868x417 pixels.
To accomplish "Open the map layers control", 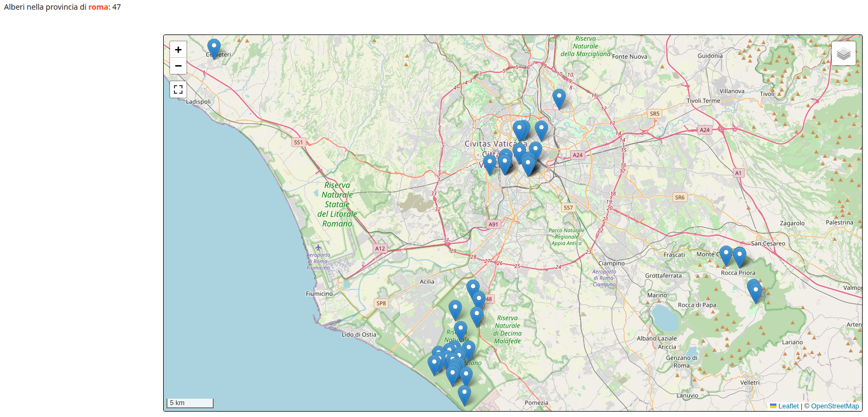I will pyautogui.click(x=844, y=53).
